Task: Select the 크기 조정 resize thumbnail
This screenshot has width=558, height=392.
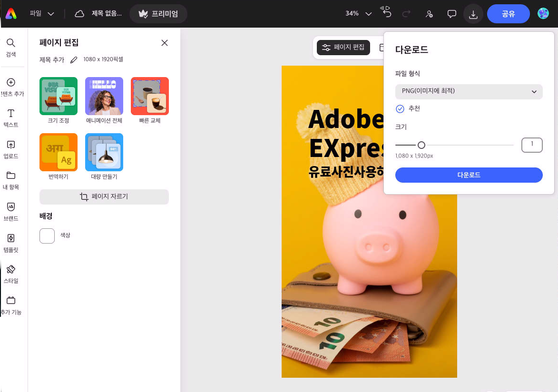Action: click(x=59, y=96)
